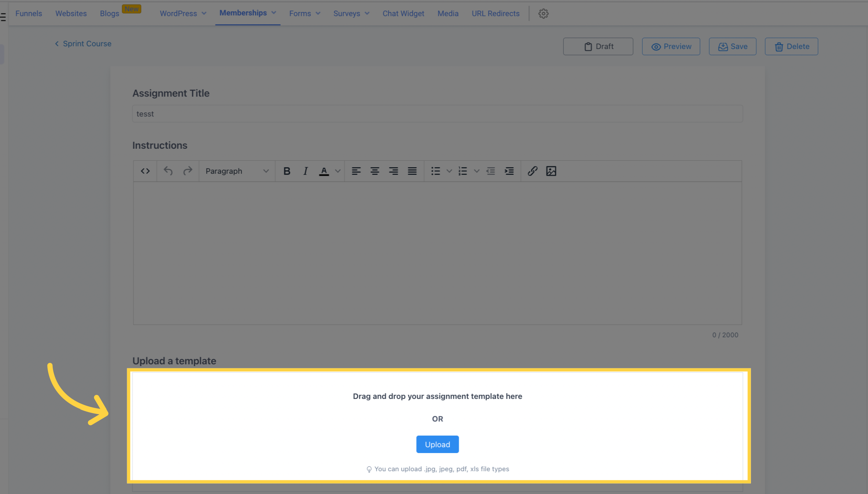Apply the text color icon
Image resolution: width=868 pixels, height=494 pixels.
324,171
